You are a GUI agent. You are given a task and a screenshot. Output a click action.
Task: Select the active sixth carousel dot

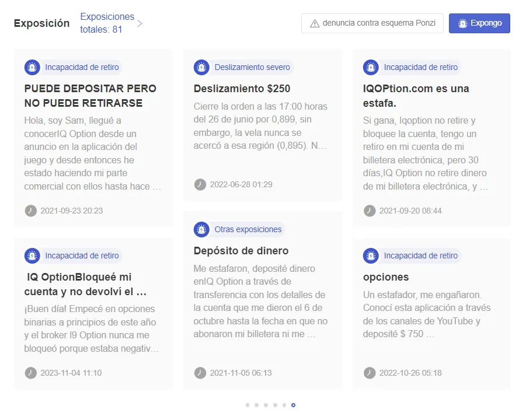pos(294,405)
